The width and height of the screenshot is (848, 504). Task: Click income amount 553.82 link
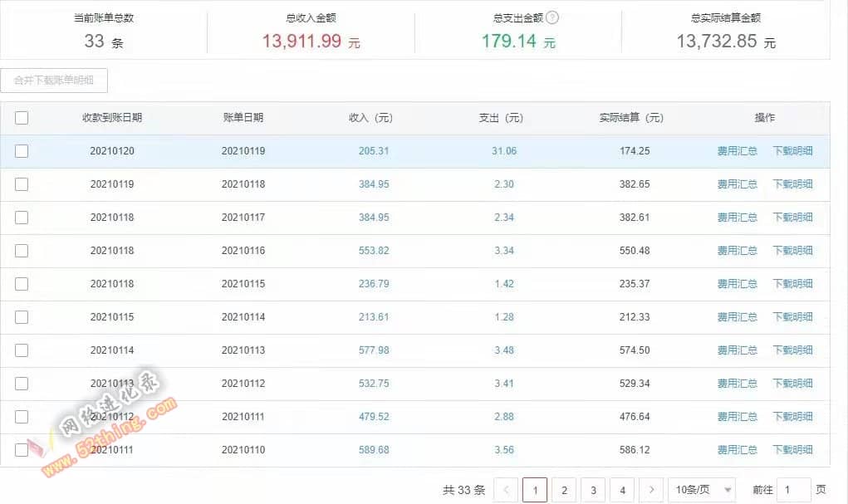coord(374,251)
